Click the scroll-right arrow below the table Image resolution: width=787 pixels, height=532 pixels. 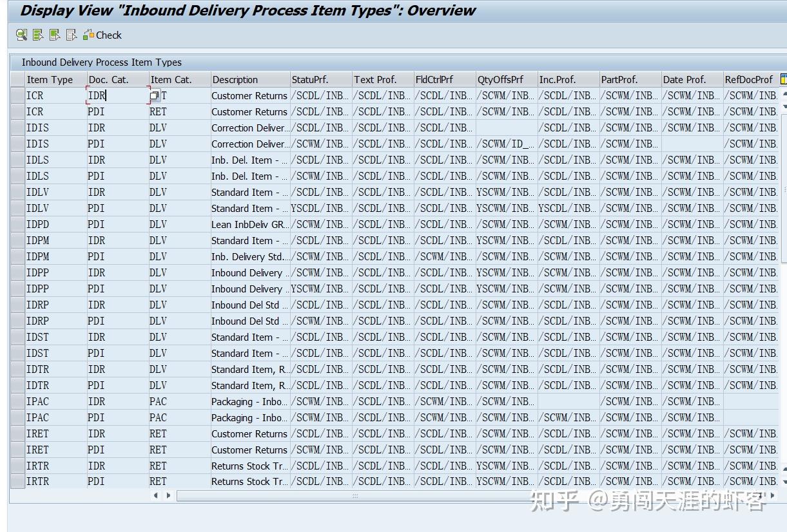click(x=168, y=495)
